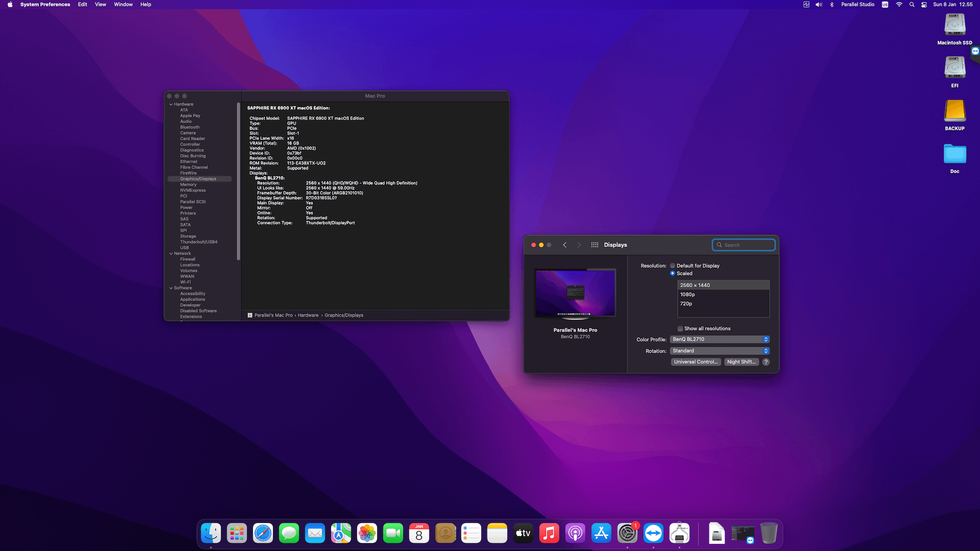The height and width of the screenshot is (551, 980).
Task: Collapse the Software section in sidebar
Action: [x=171, y=288]
